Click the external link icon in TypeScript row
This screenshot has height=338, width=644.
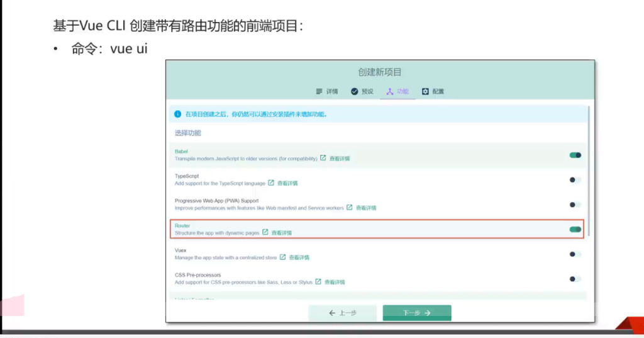271,183
